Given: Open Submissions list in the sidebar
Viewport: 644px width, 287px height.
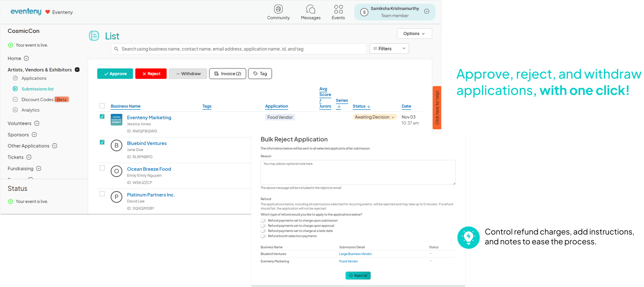Looking at the screenshot, I should [x=37, y=89].
